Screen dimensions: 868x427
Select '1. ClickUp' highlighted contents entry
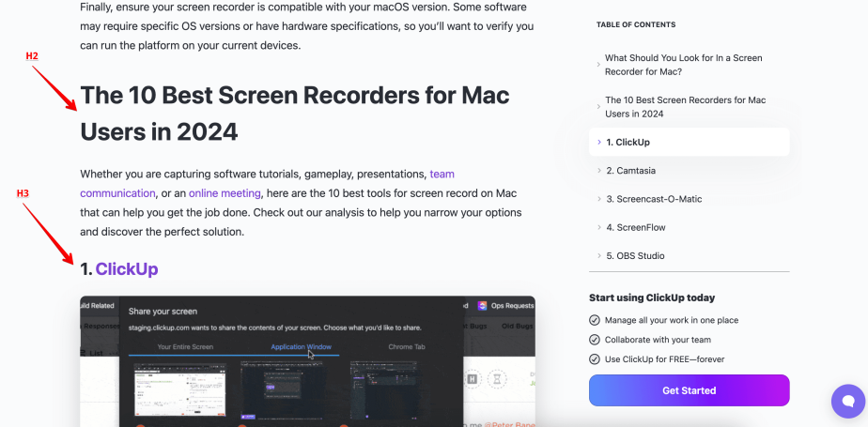coord(628,143)
